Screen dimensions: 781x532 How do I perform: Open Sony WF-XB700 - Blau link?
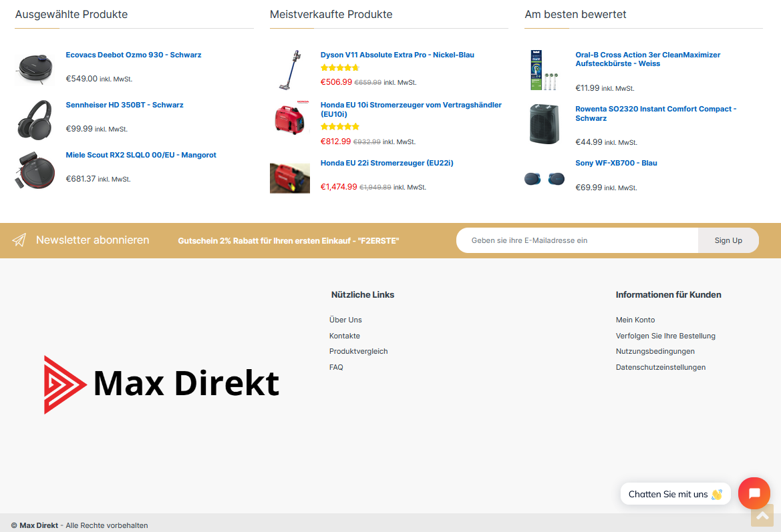pos(616,164)
